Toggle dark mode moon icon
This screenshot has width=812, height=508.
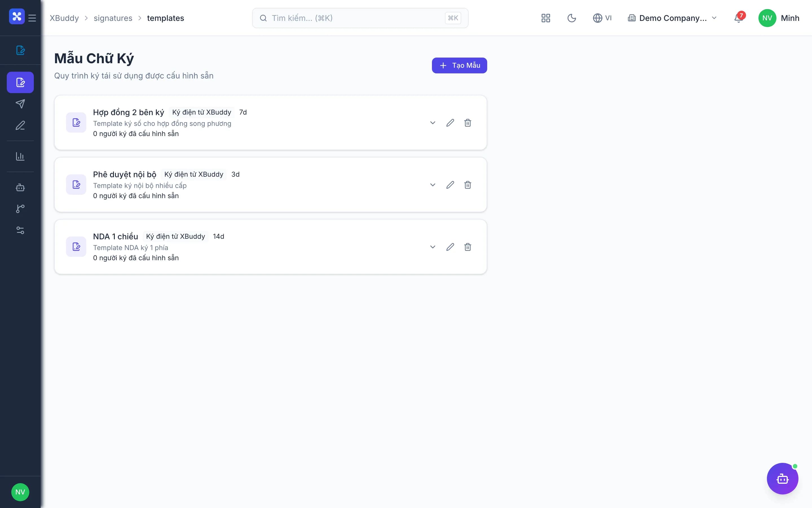(572, 18)
